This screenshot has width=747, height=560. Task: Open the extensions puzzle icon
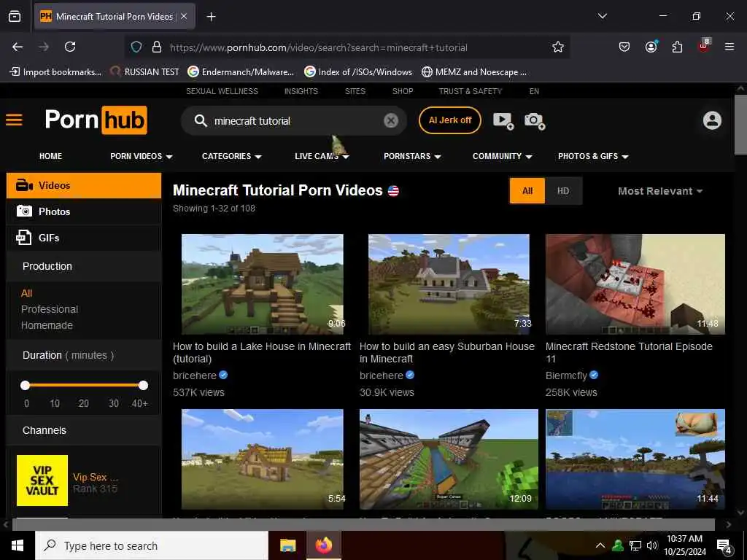pos(677,47)
